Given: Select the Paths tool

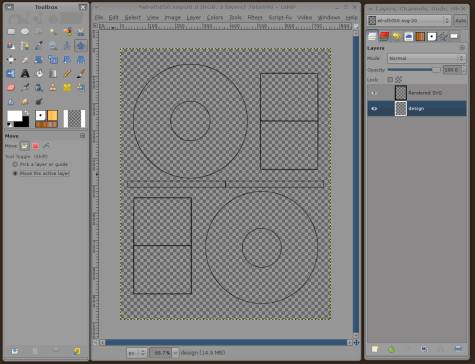Looking at the screenshot, I should coord(25,46).
